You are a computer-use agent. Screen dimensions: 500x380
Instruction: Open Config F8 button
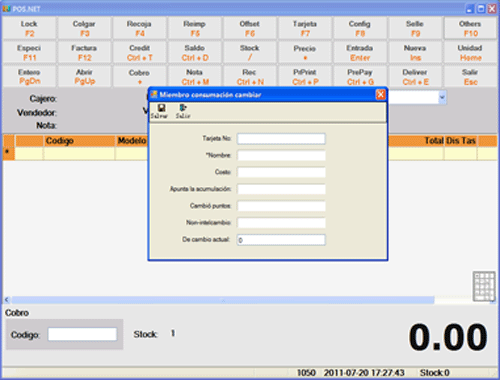(360, 28)
